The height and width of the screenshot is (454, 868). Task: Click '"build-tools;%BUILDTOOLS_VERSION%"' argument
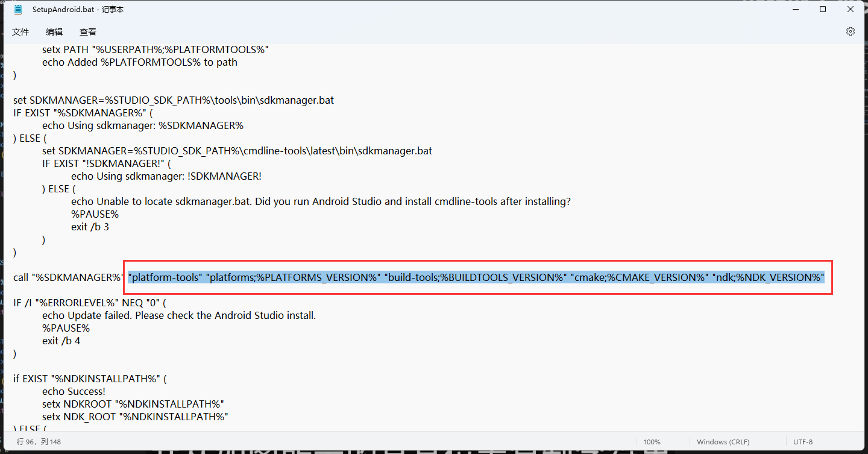tap(476, 277)
